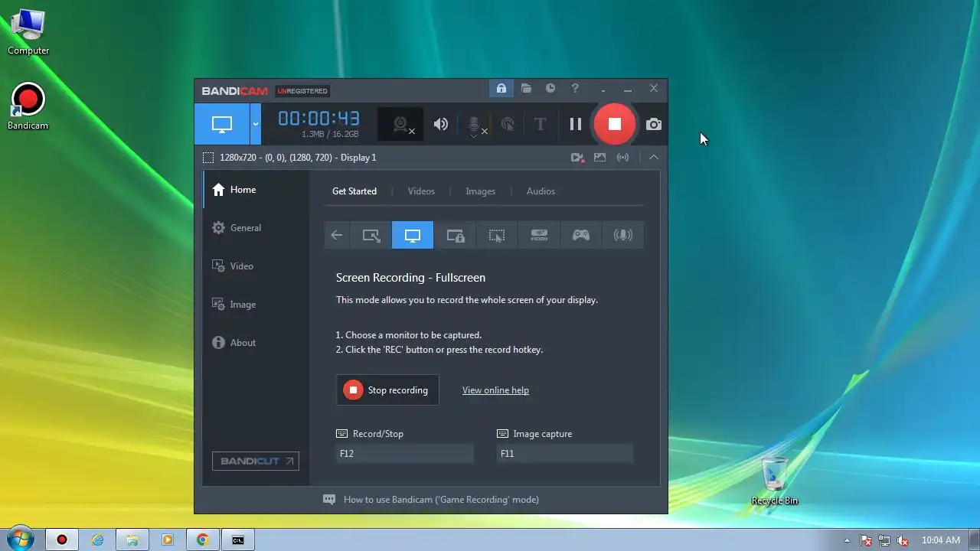This screenshot has width=980, height=551.
Task: Select the Computer desktop icon
Action: [x=28, y=32]
